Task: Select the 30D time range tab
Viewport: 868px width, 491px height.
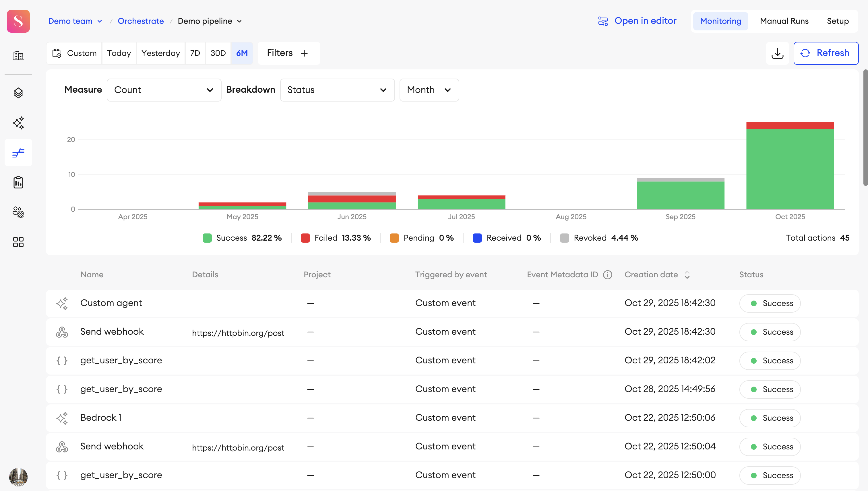Action: click(218, 53)
